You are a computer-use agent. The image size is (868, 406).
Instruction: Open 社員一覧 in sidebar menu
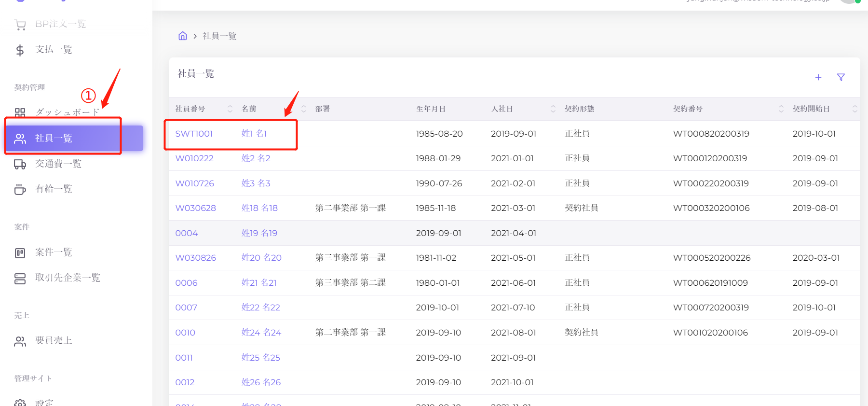[54, 139]
